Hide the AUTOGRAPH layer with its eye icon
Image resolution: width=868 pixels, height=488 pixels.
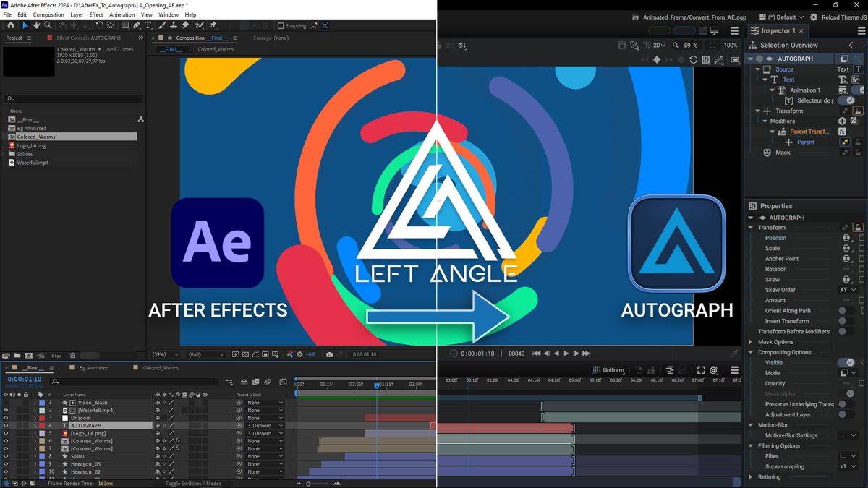tap(6, 426)
